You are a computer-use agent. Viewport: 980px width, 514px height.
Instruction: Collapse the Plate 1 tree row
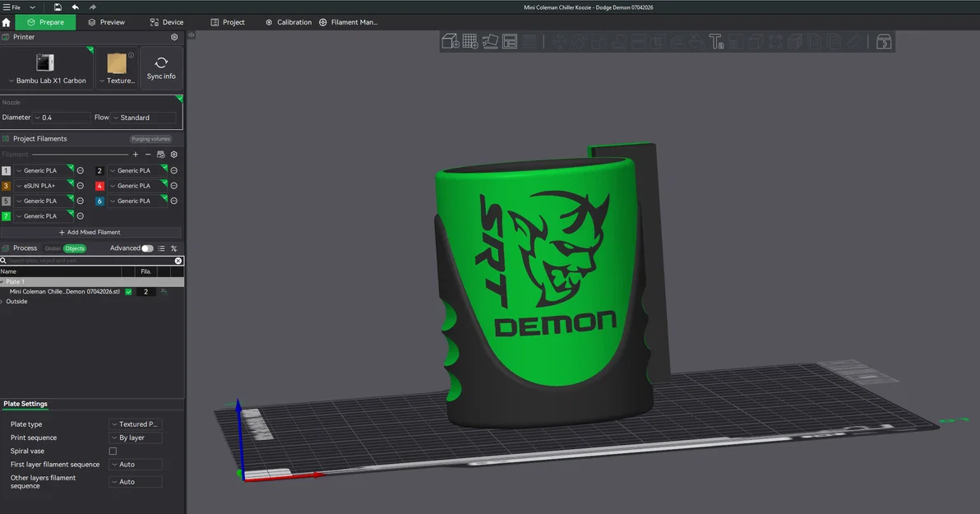pyautogui.click(x=2, y=282)
